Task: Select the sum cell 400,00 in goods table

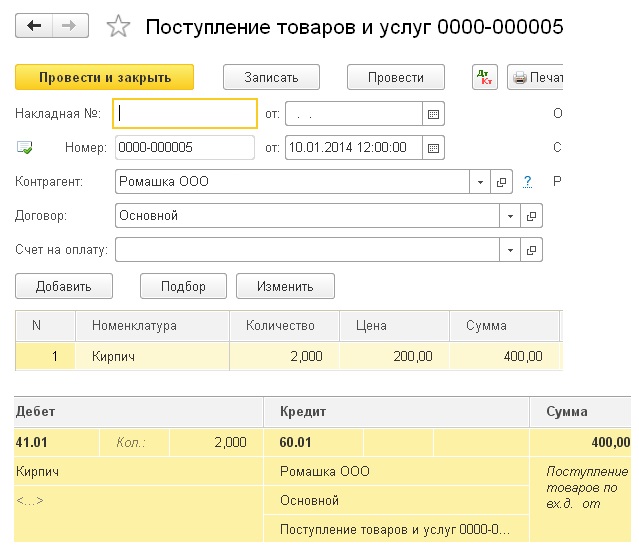Action: [504, 356]
